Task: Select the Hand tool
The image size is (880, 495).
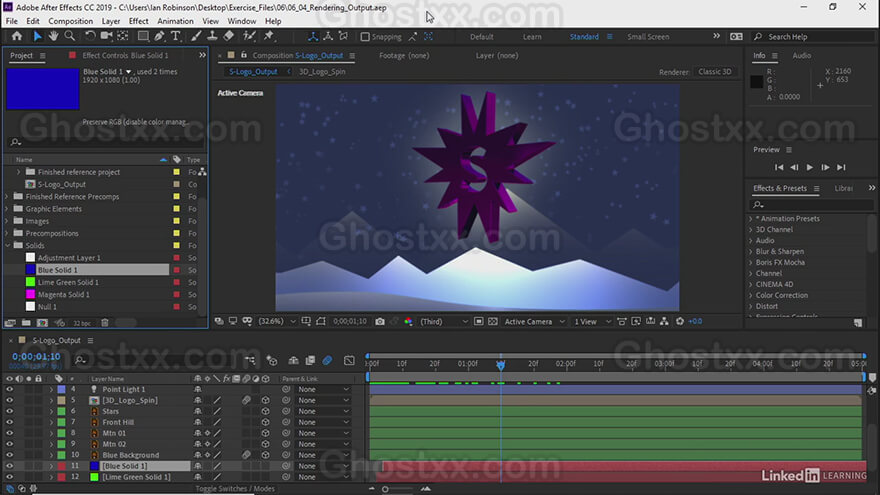Action: (53, 36)
